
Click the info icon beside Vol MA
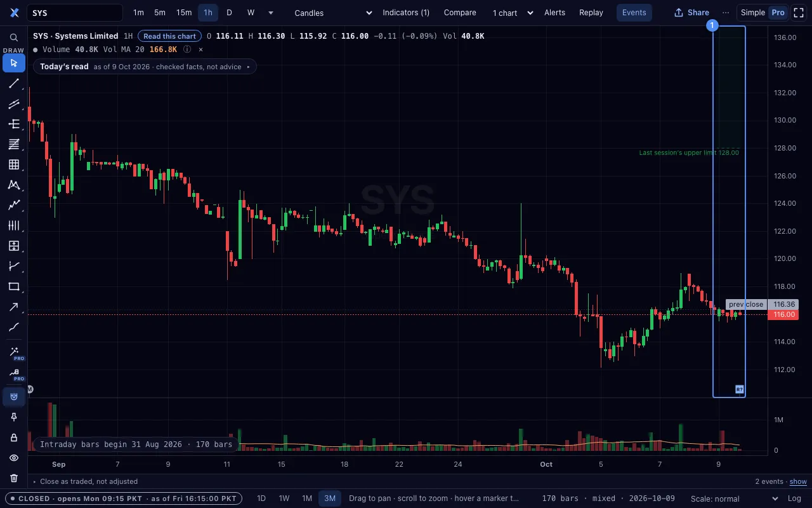(x=187, y=49)
